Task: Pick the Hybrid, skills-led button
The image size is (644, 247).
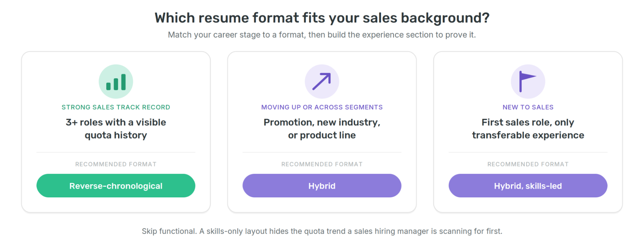Action: tap(528, 186)
